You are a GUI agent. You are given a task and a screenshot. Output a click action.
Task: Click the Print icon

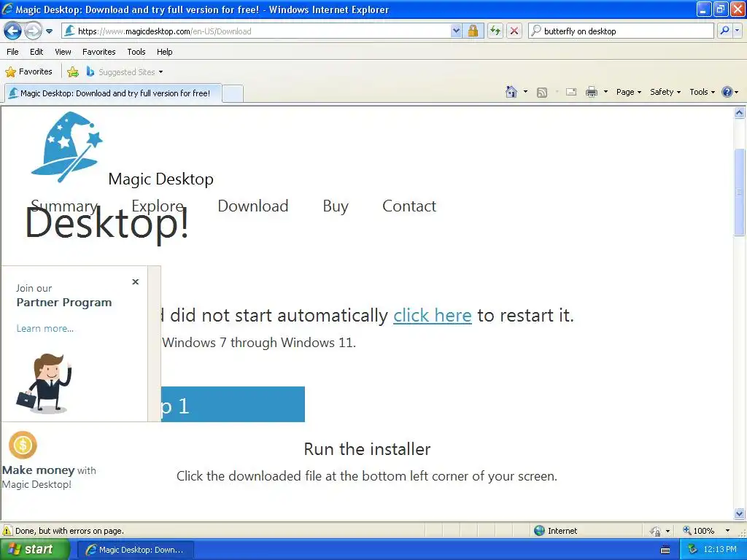coord(591,92)
